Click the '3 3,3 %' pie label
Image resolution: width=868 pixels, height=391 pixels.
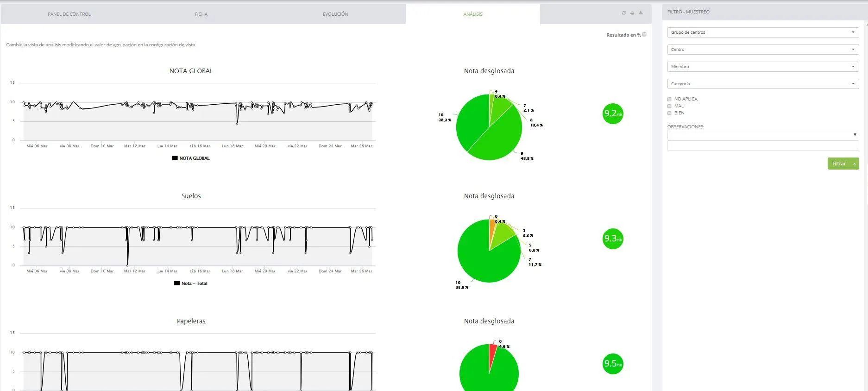pos(528,233)
